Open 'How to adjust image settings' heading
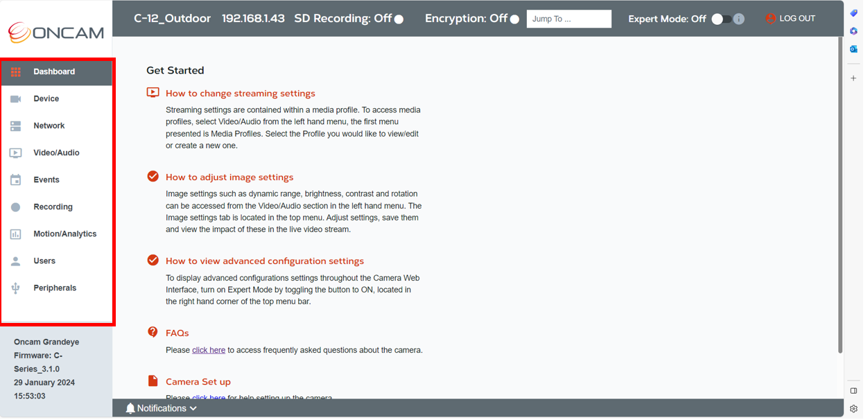868x420 pixels. [x=229, y=177]
